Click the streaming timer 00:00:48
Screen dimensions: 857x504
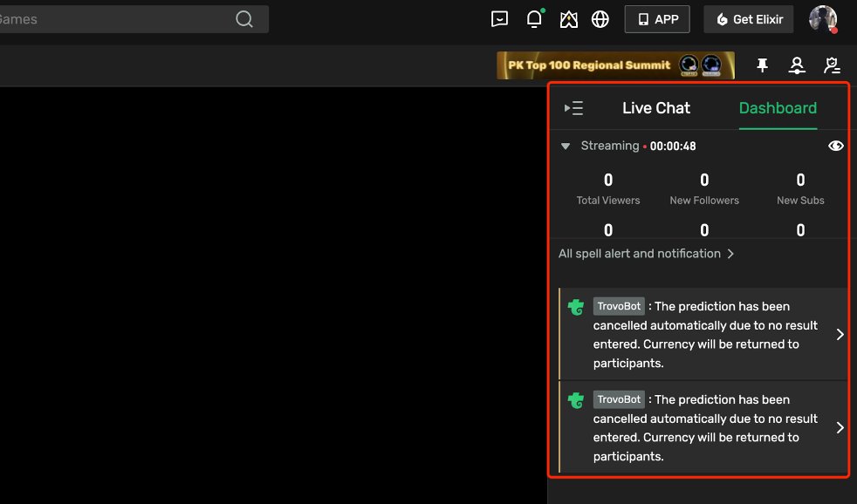click(673, 146)
